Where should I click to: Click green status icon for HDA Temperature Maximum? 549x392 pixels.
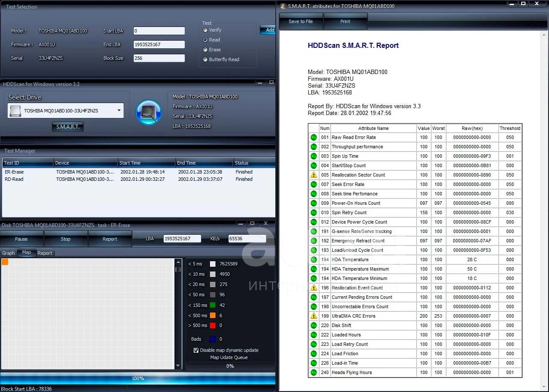(x=314, y=269)
